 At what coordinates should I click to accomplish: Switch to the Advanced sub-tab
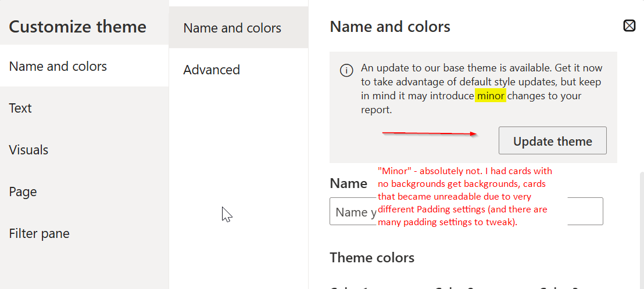coord(238,69)
